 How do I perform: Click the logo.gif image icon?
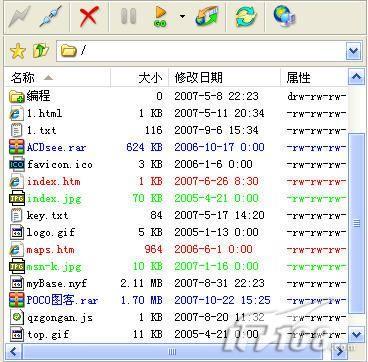point(17,232)
